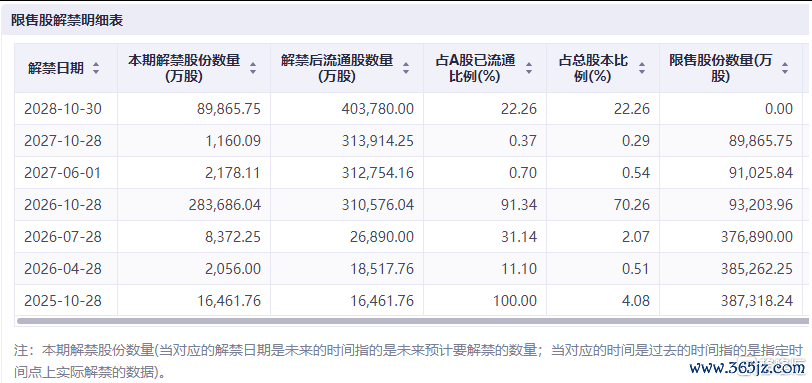Sort by 占总股本比例 column arrows

click(x=642, y=68)
